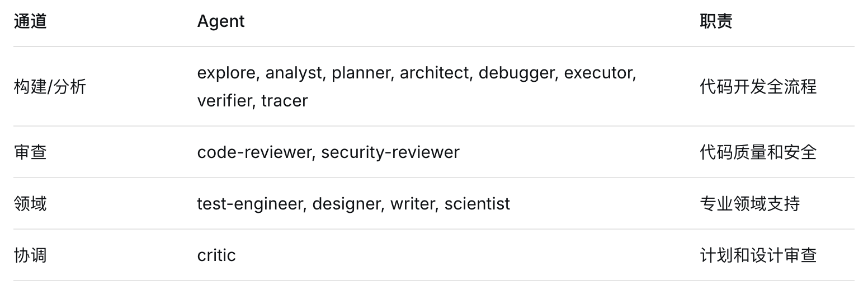This screenshot has width=868, height=289.
Task: Click the 代码开发全流程 responsibility cell
Action: pos(758,87)
